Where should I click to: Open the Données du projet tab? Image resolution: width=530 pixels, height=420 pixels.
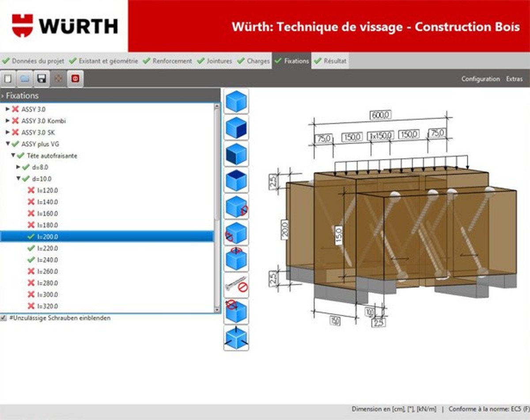pos(34,61)
